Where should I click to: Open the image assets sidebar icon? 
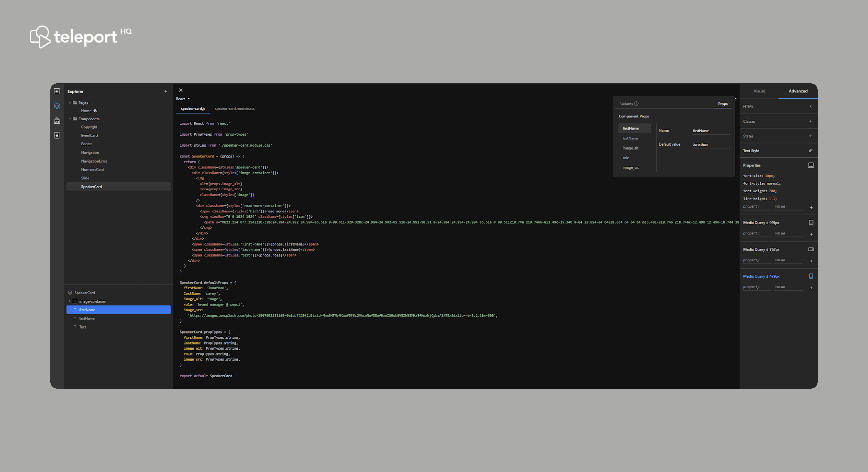pos(57,135)
